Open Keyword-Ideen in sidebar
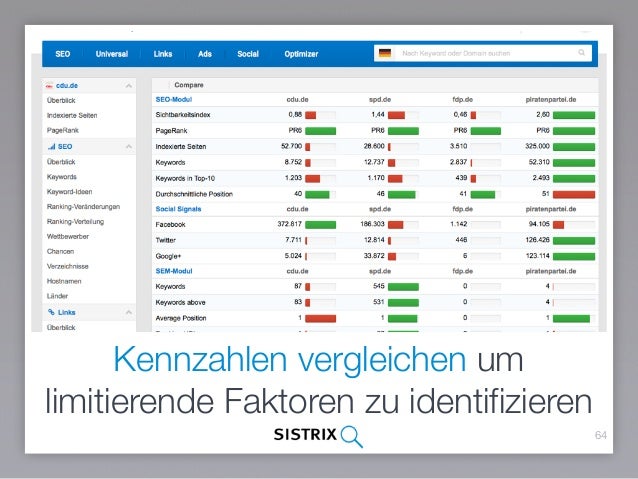638x479 pixels. (x=70, y=192)
